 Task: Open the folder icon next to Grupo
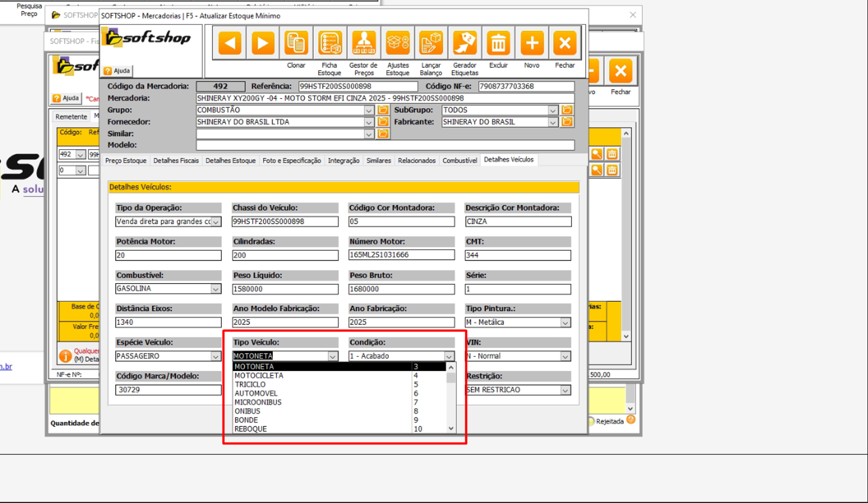pos(383,110)
